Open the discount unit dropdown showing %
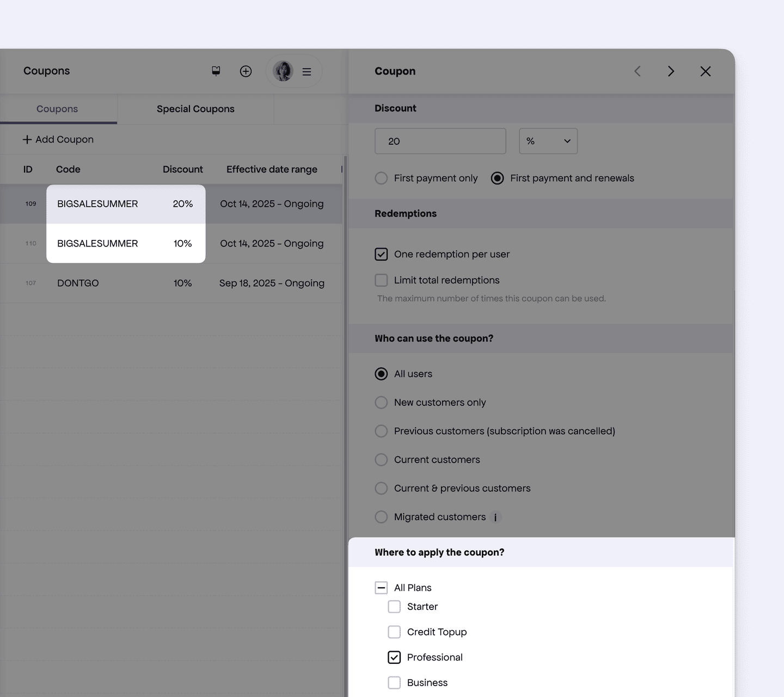This screenshot has width=784, height=697. pyautogui.click(x=548, y=141)
